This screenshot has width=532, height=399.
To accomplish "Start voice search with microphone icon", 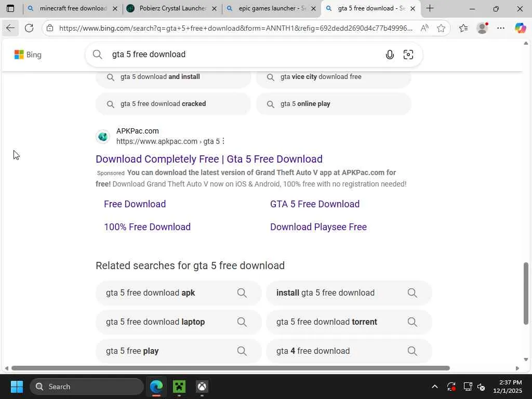I will pyautogui.click(x=390, y=55).
